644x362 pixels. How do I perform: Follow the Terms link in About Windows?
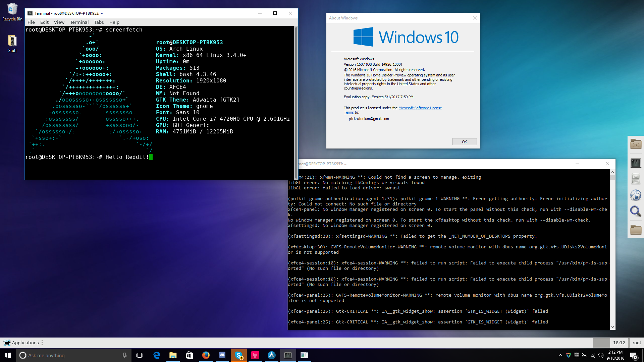349,112
